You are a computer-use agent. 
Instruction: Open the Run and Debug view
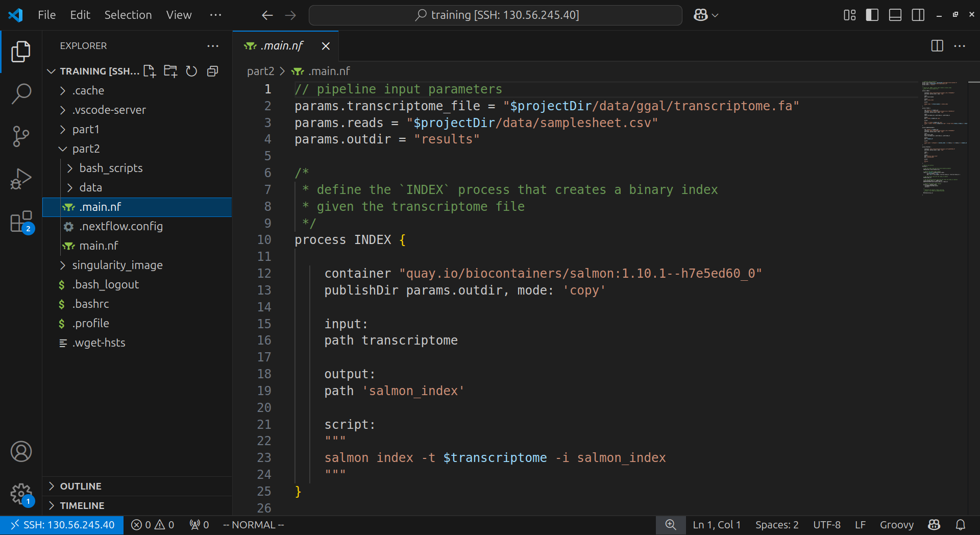pos(21,179)
